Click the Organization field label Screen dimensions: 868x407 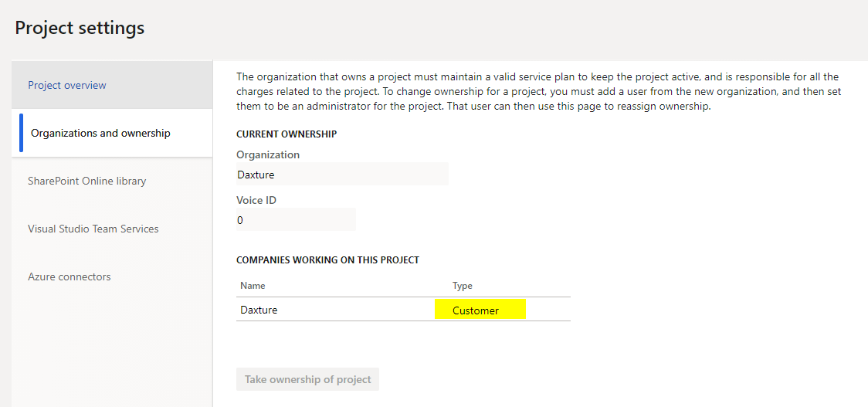coord(268,154)
